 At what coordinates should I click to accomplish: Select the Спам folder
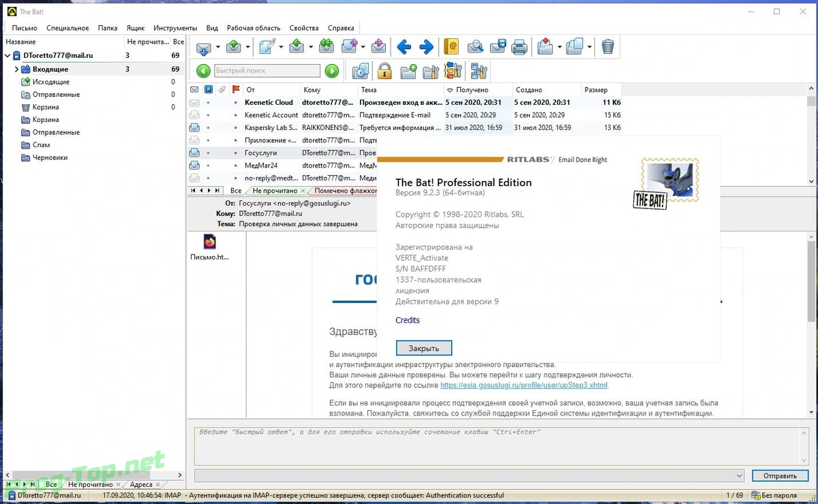tap(41, 145)
